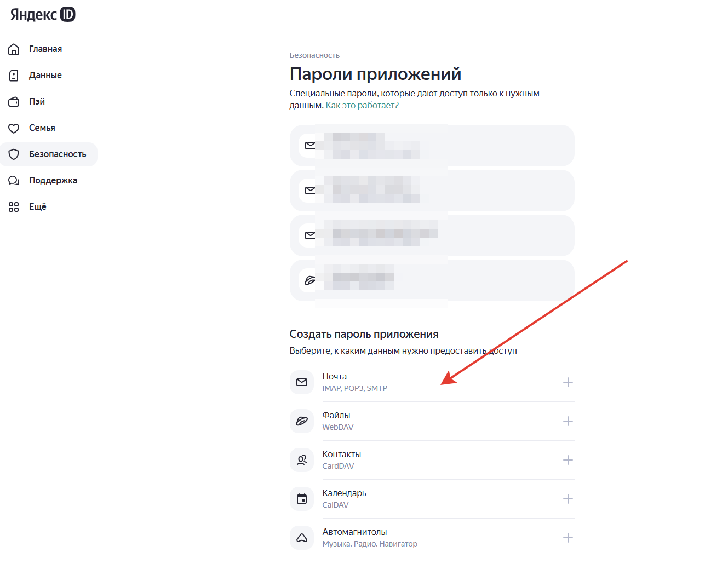728x581 pixels.
Task: Expand Контакты CardDAV with its plus sign
Action: [x=568, y=460]
